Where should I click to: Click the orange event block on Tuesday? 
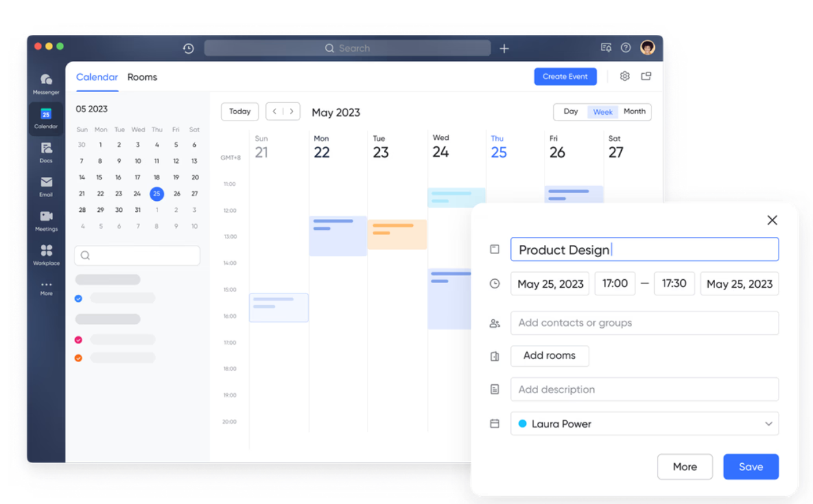397,235
